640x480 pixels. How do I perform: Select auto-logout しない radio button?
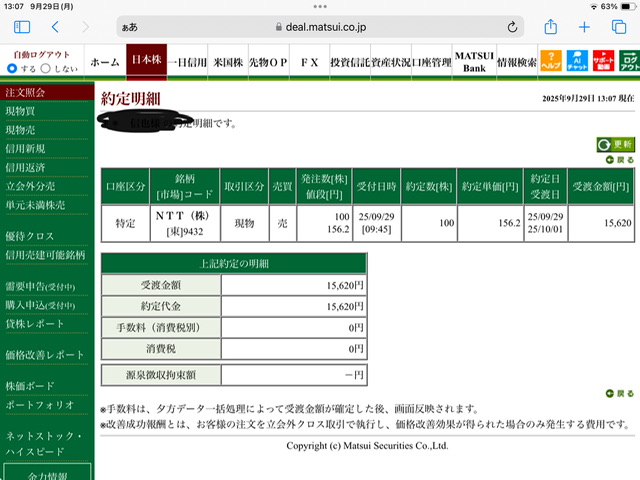click(x=46, y=68)
